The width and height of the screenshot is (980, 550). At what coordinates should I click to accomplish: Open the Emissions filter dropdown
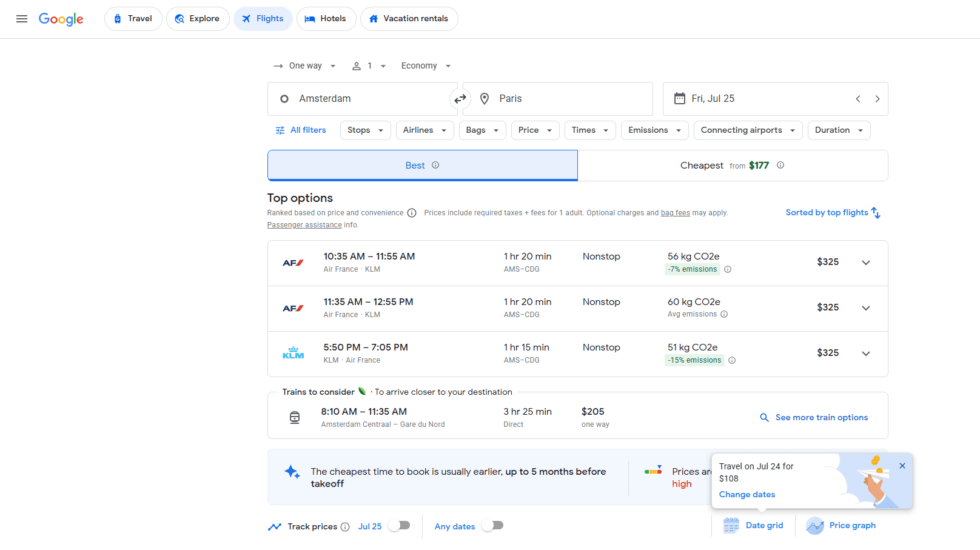click(655, 130)
